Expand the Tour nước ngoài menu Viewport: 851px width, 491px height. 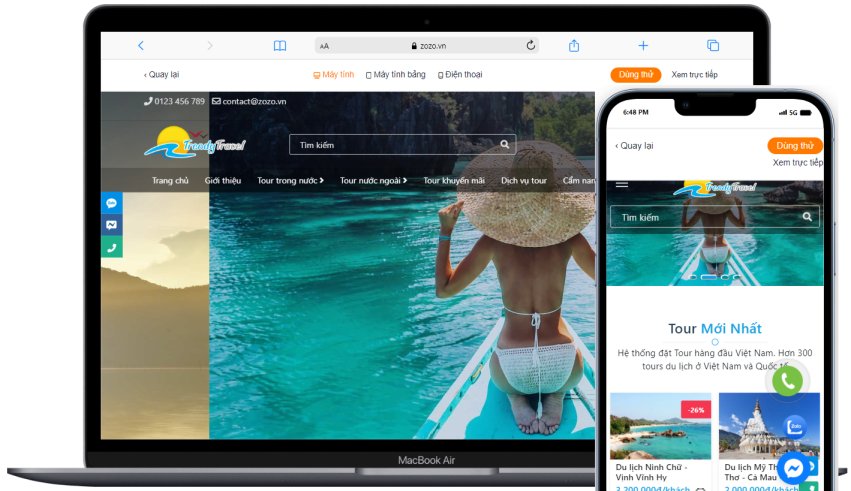[373, 181]
